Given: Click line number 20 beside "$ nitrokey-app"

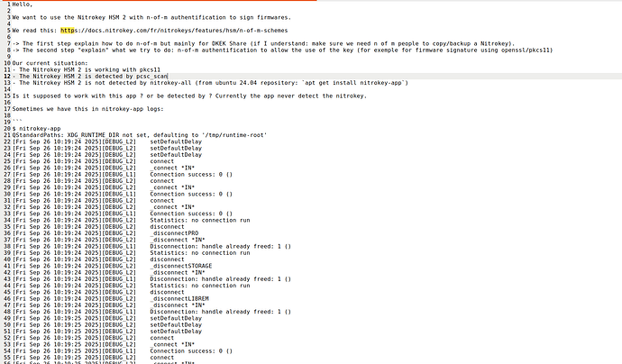Looking at the screenshot, I should click(7, 129).
